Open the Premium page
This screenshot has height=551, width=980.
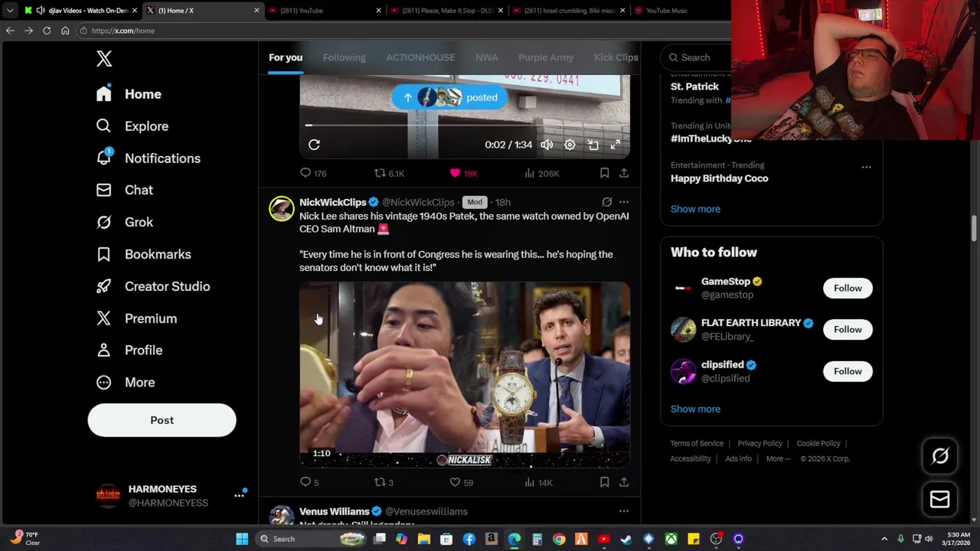136,318
